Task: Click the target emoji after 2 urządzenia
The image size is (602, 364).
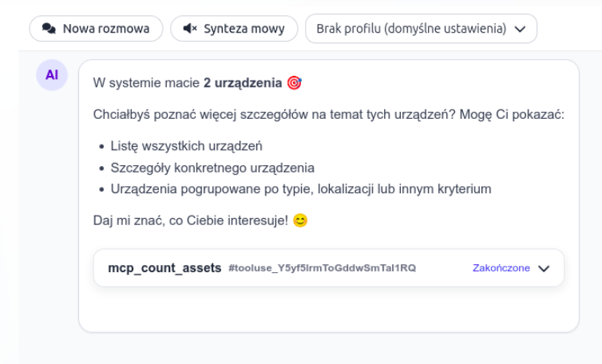Action: (x=294, y=83)
